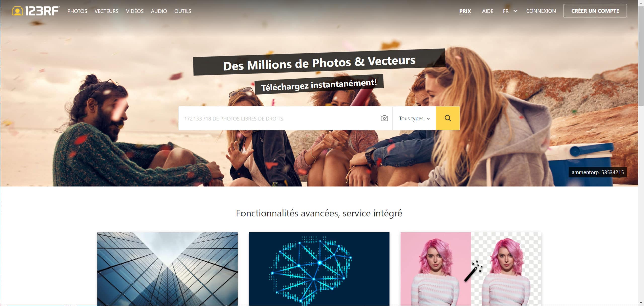Viewport: 644px width, 306px height.
Task: Open the AUDIO section
Action: [159, 11]
